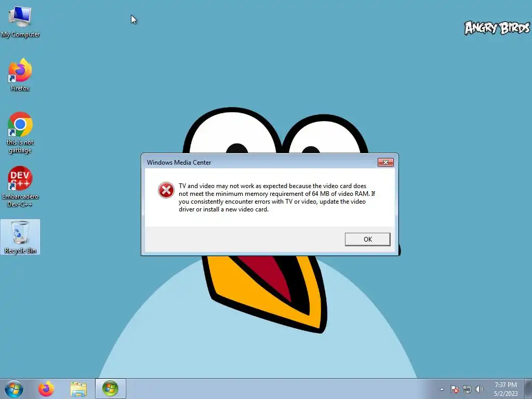Select the Embarcadero Dev-C++ desktop shortcut
Viewport: 532px width, 399px height.
[x=20, y=187]
